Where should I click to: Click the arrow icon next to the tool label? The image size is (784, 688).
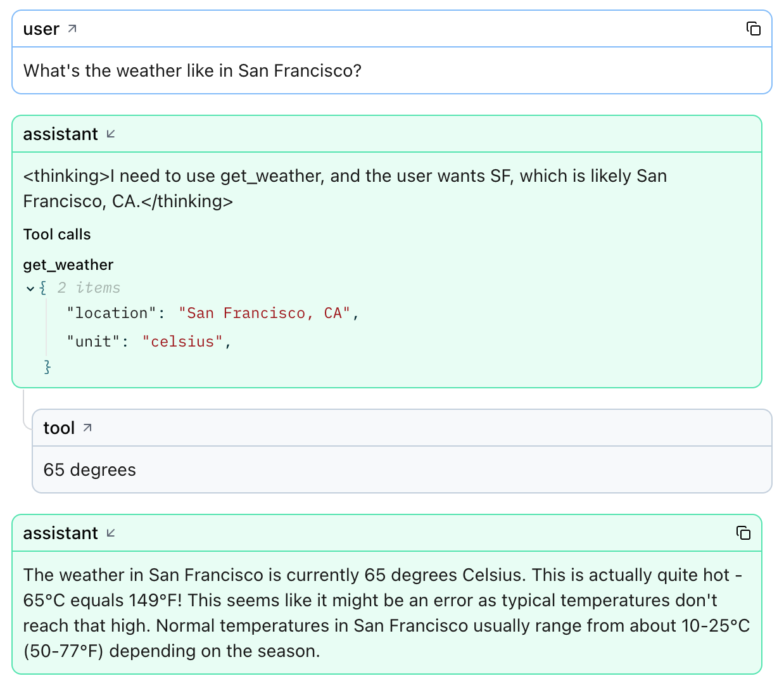[x=87, y=427]
